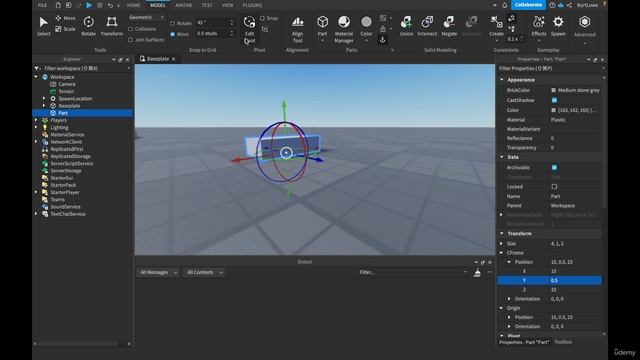Open the Geometric mode dropdown

coord(146,18)
